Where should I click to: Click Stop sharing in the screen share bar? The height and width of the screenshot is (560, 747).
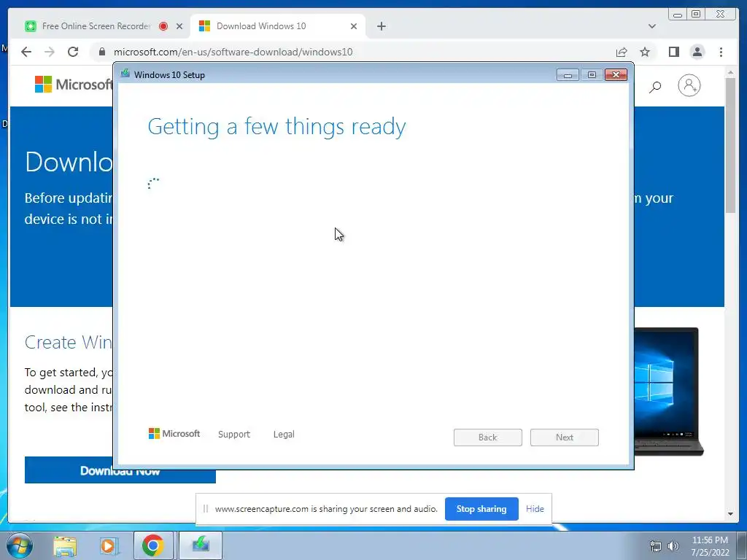[481, 508]
